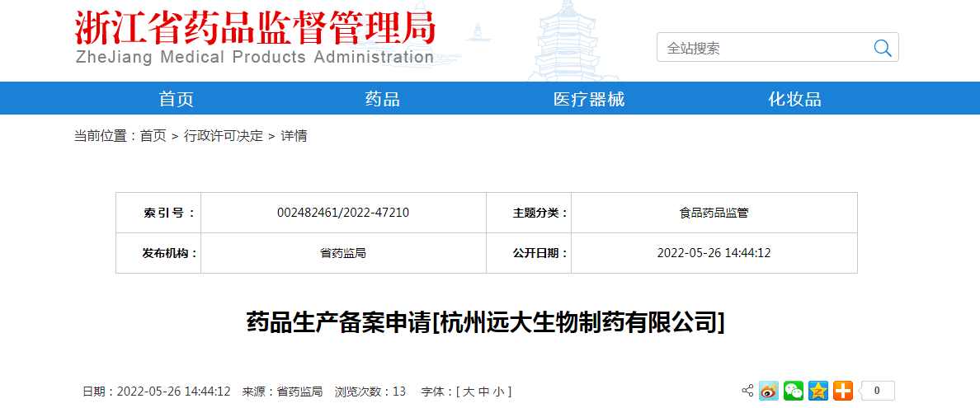This screenshot has width=980, height=408.
Task: Click the 浏览次数：13 view count
Action: click(x=370, y=392)
